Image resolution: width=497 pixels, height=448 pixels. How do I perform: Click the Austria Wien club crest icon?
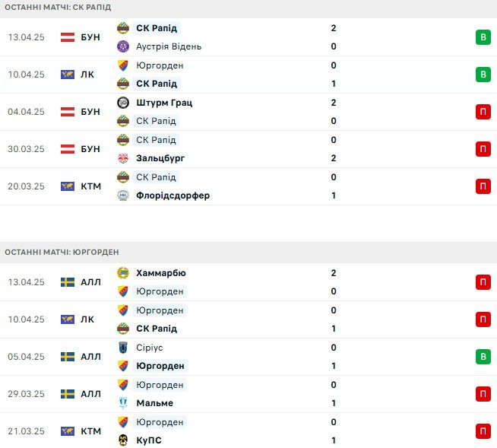[123, 46]
